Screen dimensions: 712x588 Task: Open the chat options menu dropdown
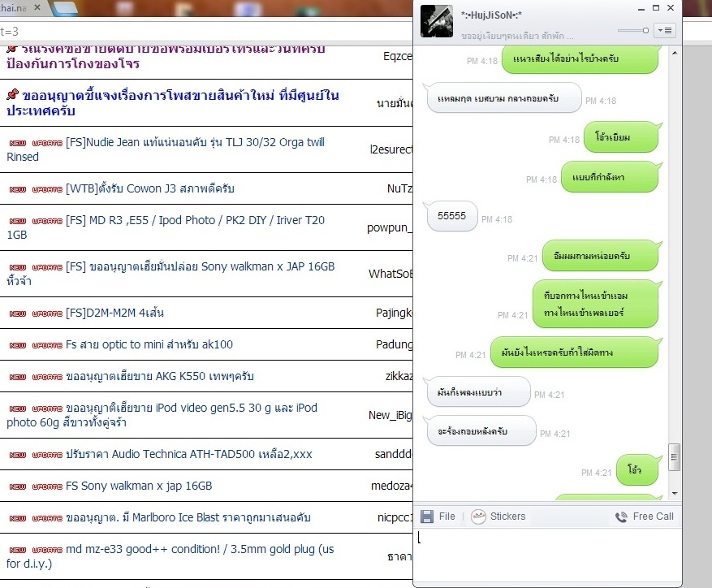click(664, 30)
